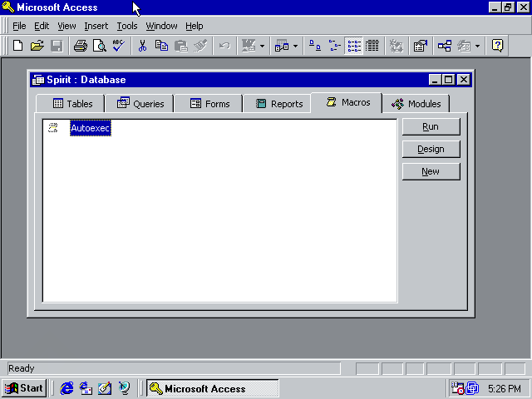Print using the printer icon
Image resolution: width=532 pixels, height=399 pixels.
tap(81, 46)
